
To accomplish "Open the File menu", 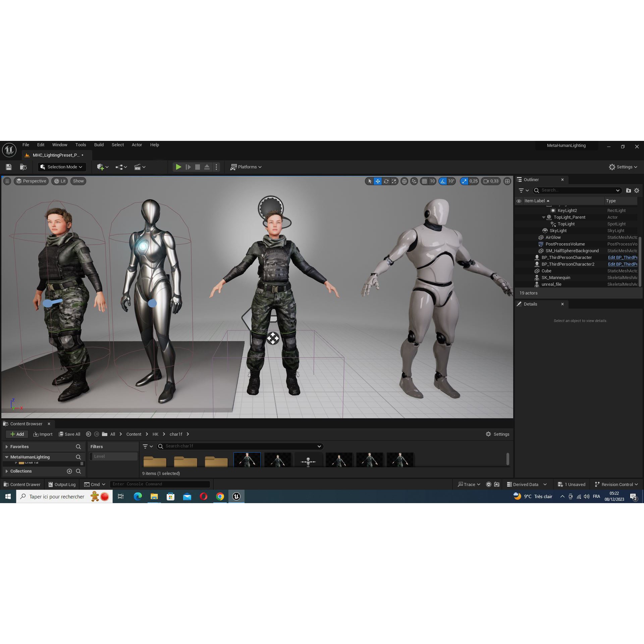I will tap(26, 145).
